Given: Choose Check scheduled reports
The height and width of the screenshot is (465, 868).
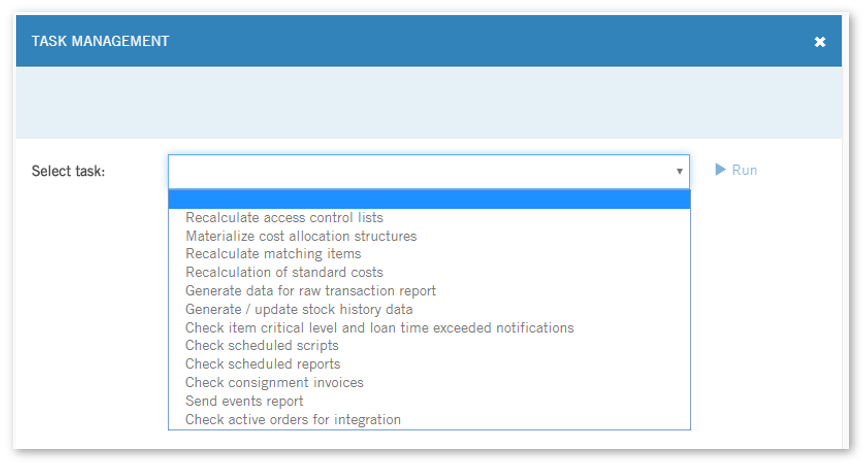Looking at the screenshot, I should point(430,364).
